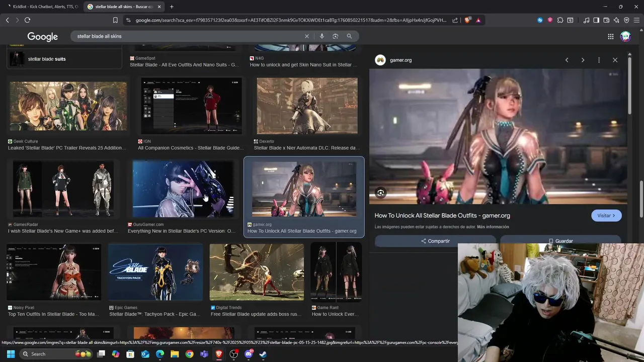The height and width of the screenshot is (362, 644).
Task: Open Google Chrome from the taskbar
Action: (x=189, y=354)
